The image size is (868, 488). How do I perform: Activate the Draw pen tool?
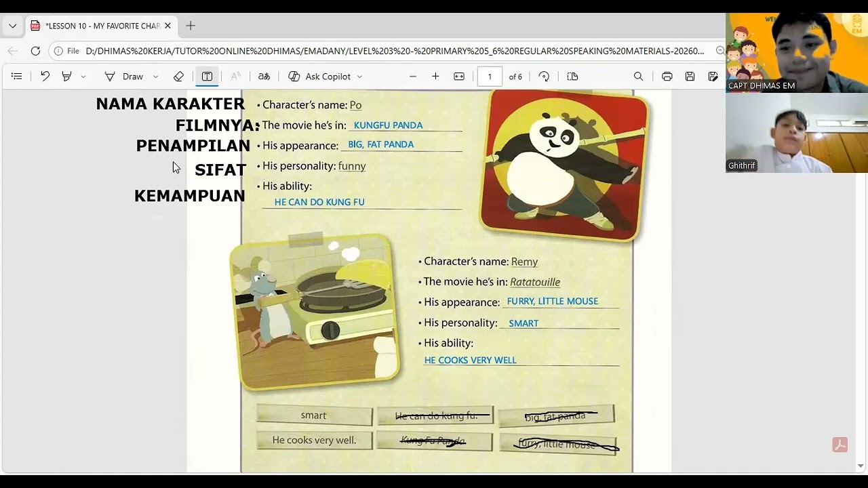click(x=123, y=77)
